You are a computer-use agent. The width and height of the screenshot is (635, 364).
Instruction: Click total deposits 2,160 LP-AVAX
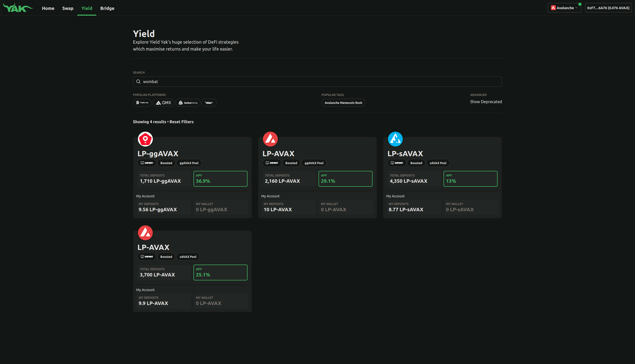289,179
